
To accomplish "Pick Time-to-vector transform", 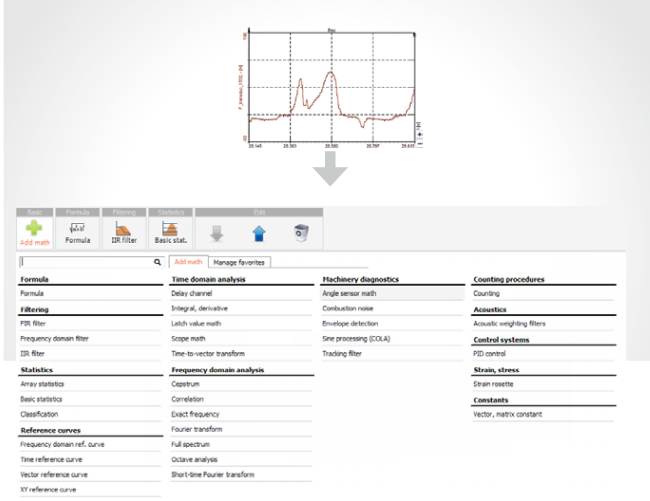I will click(241, 353).
